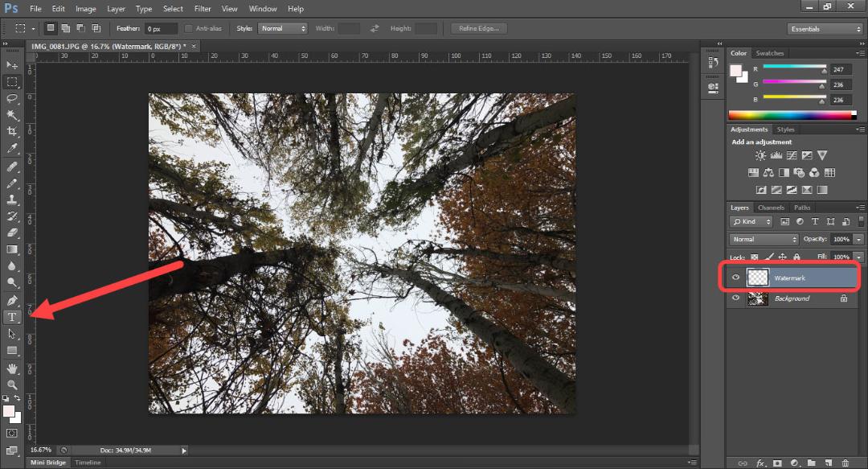Viewport: 868px width, 469px height.
Task: Switch to the Channels tab
Action: tap(771, 208)
